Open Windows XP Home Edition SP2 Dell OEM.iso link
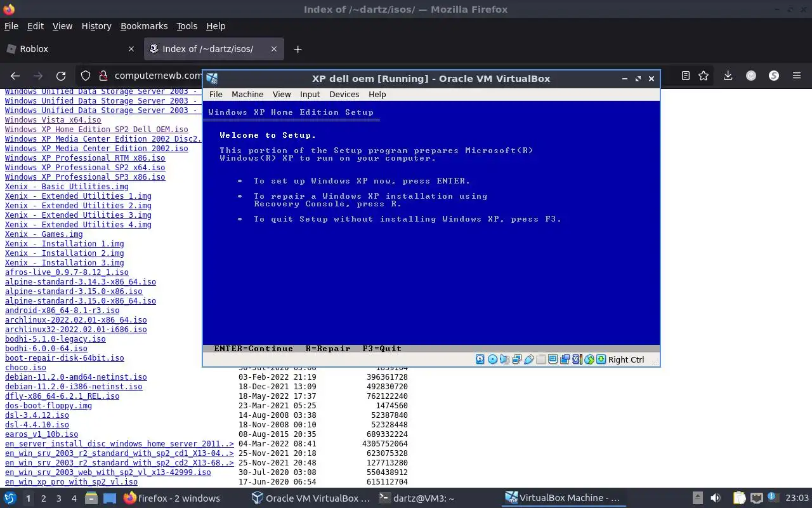The height and width of the screenshot is (508, 812). (96, 130)
